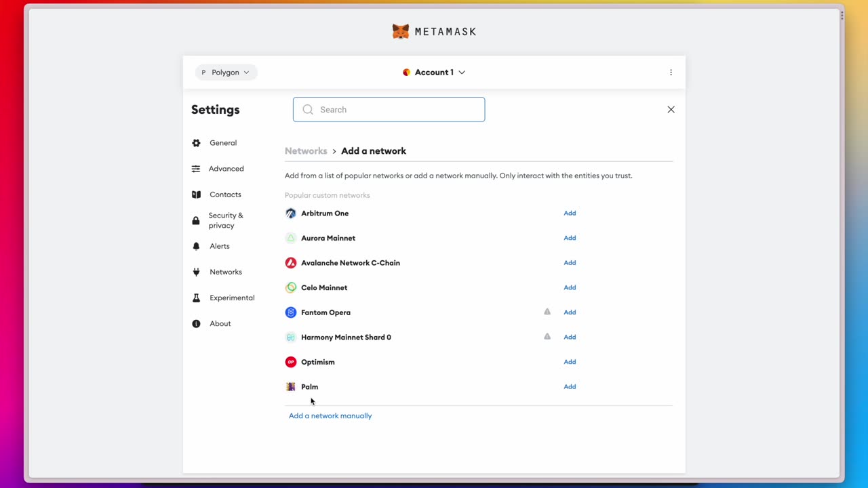
Task: Add the Aurora Mainnet network
Action: tap(570, 238)
